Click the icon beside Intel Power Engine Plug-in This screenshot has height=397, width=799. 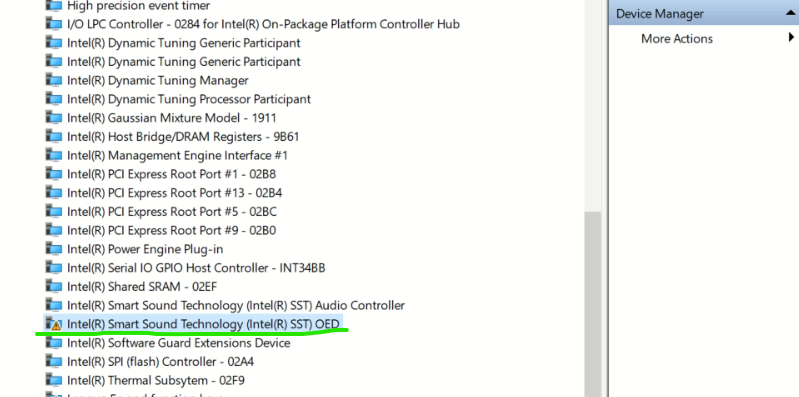coord(54,249)
